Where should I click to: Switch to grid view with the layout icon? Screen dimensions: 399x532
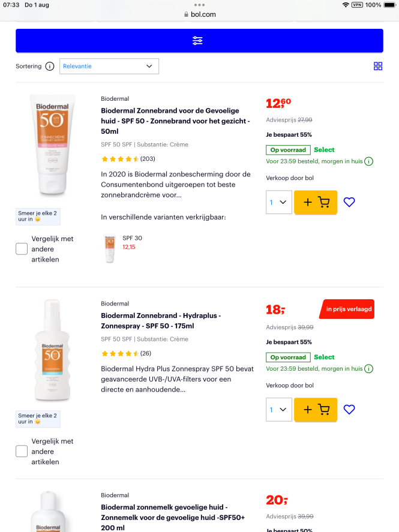click(x=377, y=66)
